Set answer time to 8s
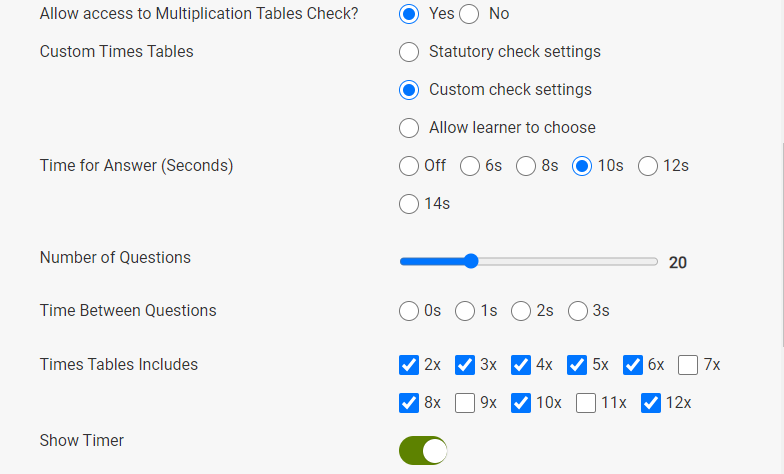 point(526,166)
